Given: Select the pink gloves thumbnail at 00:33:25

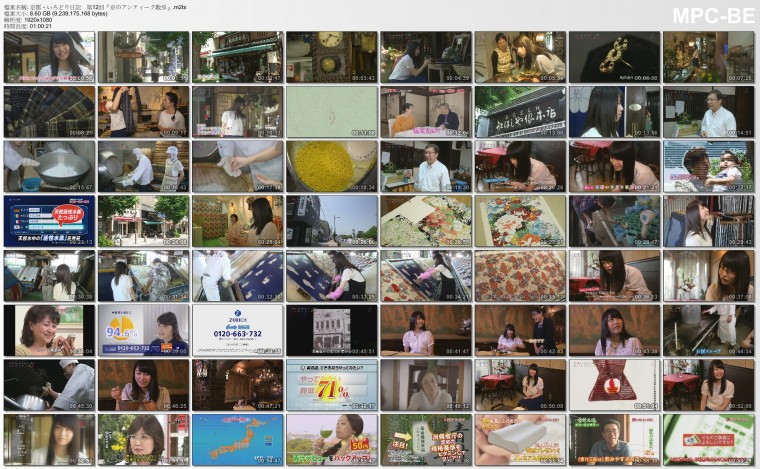Looking at the screenshot, I should 332,276.
